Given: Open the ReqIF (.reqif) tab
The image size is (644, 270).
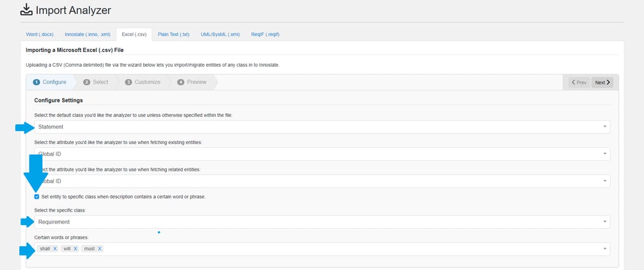Looking at the screenshot, I should tap(265, 34).
